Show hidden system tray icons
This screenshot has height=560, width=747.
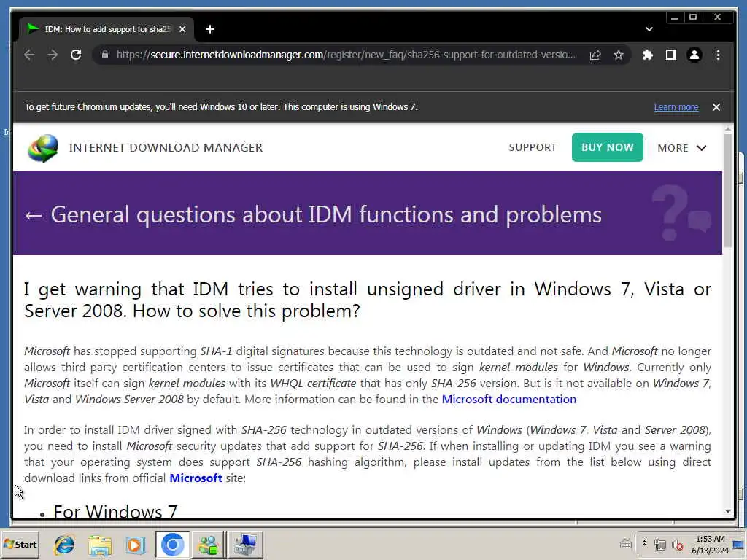coord(644,544)
